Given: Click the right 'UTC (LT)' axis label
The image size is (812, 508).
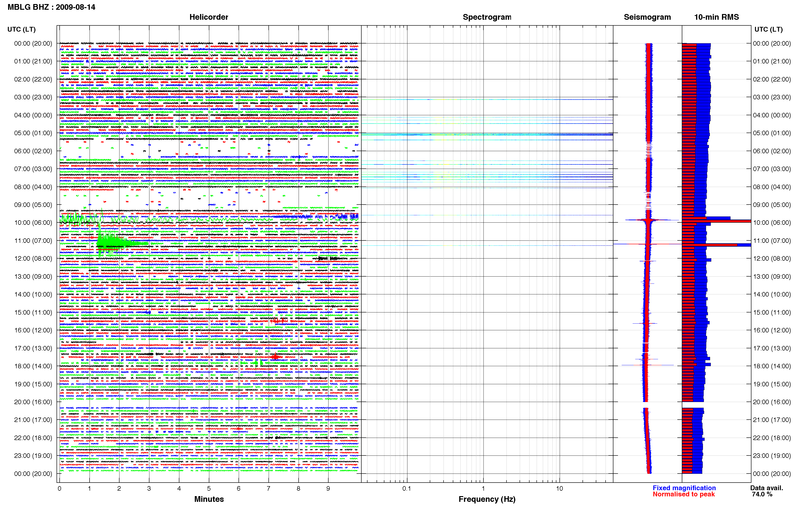Looking at the screenshot, I should click(768, 29).
